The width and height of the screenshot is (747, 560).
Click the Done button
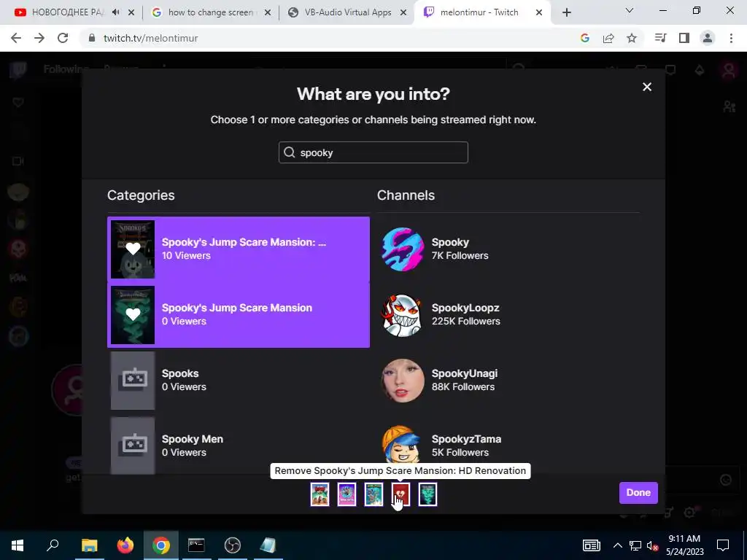pyautogui.click(x=638, y=493)
